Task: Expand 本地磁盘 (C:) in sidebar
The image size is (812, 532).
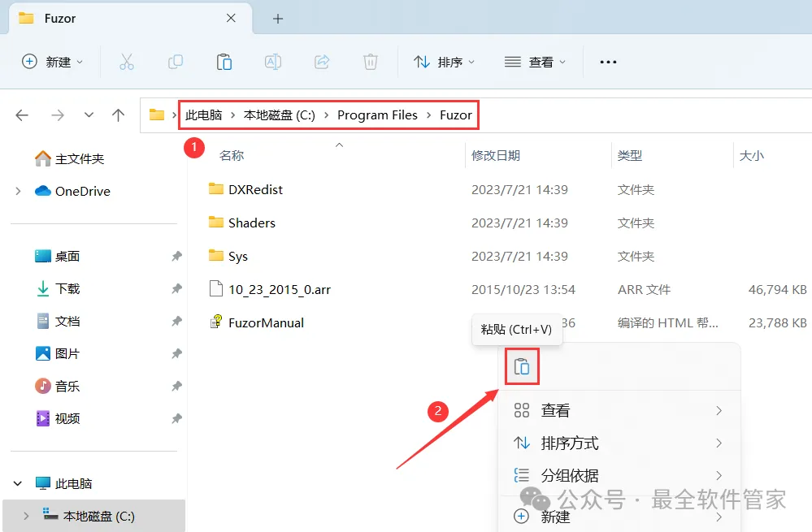Action: [26, 516]
